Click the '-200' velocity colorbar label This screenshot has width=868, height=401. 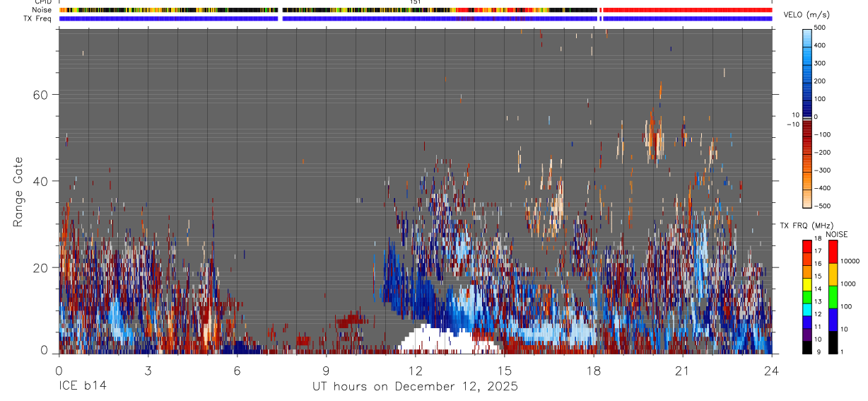[x=822, y=152]
